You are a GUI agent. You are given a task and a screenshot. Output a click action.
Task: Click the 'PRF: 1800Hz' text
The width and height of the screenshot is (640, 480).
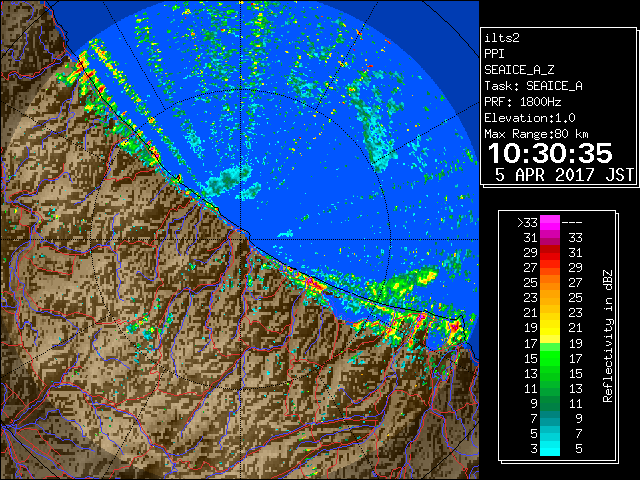(523, 102)
